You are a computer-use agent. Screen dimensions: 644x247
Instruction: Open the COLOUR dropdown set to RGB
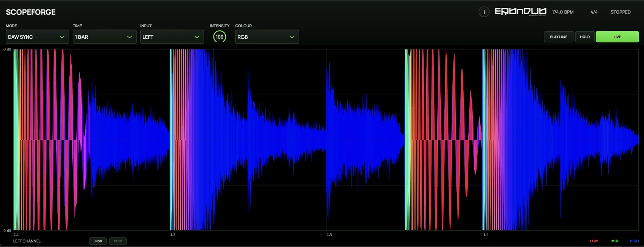267,37
